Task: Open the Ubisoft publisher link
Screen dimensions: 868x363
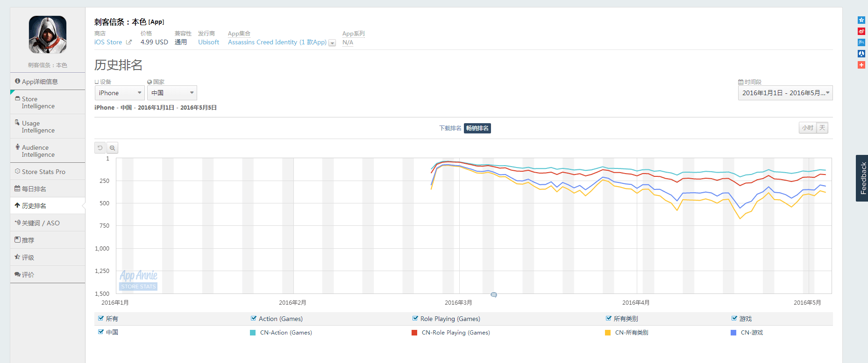Action: [208, 42]
